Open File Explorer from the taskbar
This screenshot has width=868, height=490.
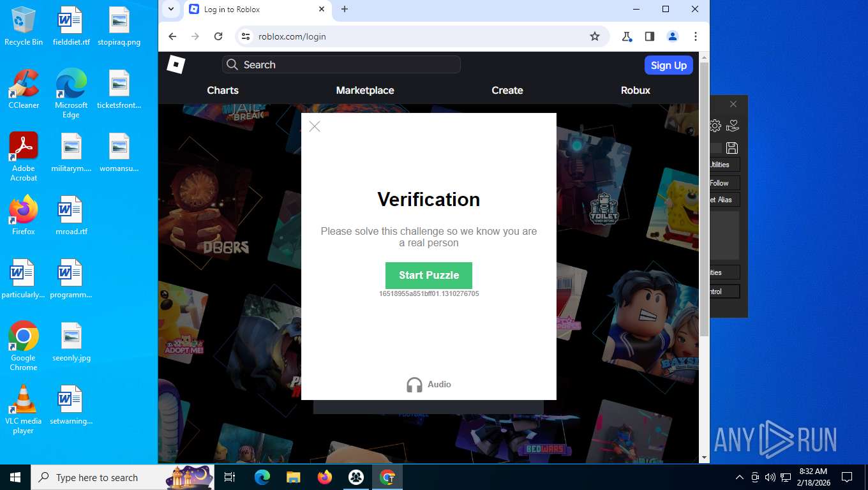(x=293, y=477)
